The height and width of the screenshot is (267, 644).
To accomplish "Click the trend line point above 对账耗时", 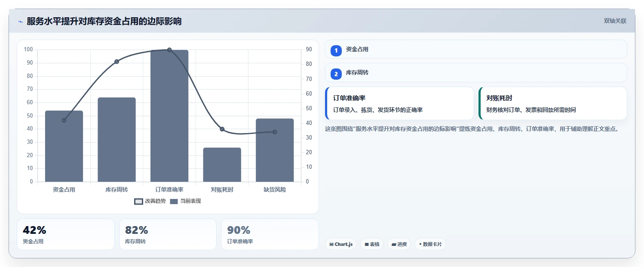I will click(x=222, y=129).
